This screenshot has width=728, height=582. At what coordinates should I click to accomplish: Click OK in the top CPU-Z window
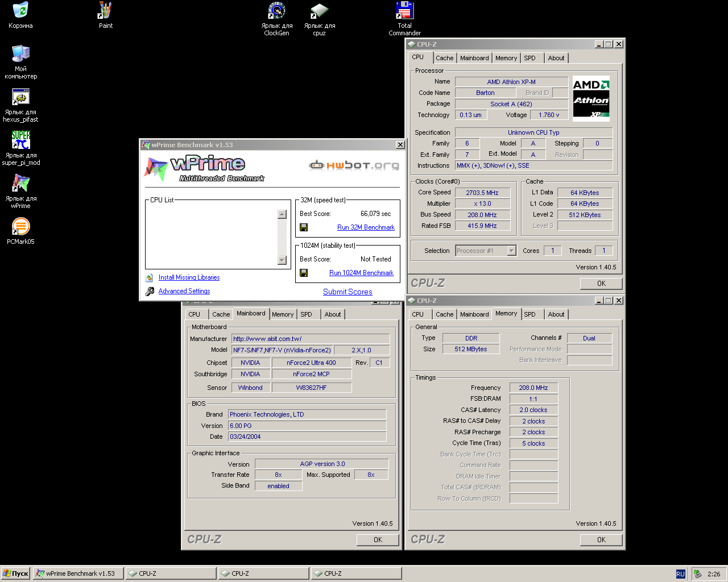pos(601,284)
